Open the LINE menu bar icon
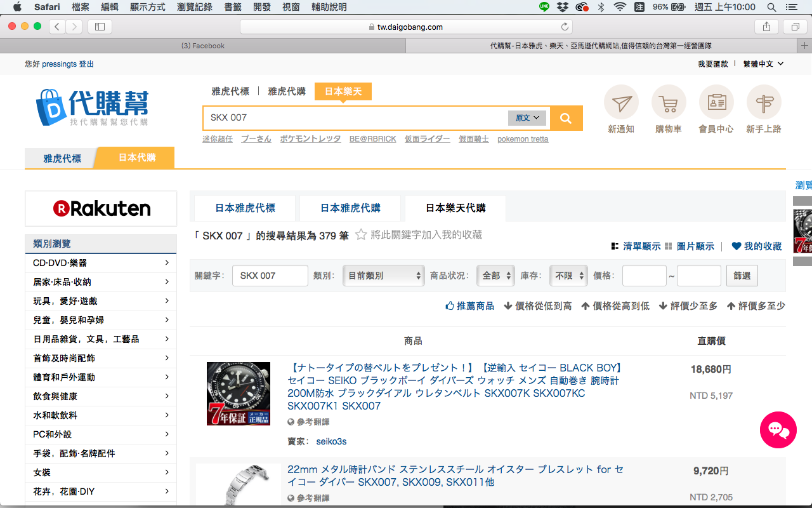The width and height of the screenshot is (812, 508). coord(544,7)
